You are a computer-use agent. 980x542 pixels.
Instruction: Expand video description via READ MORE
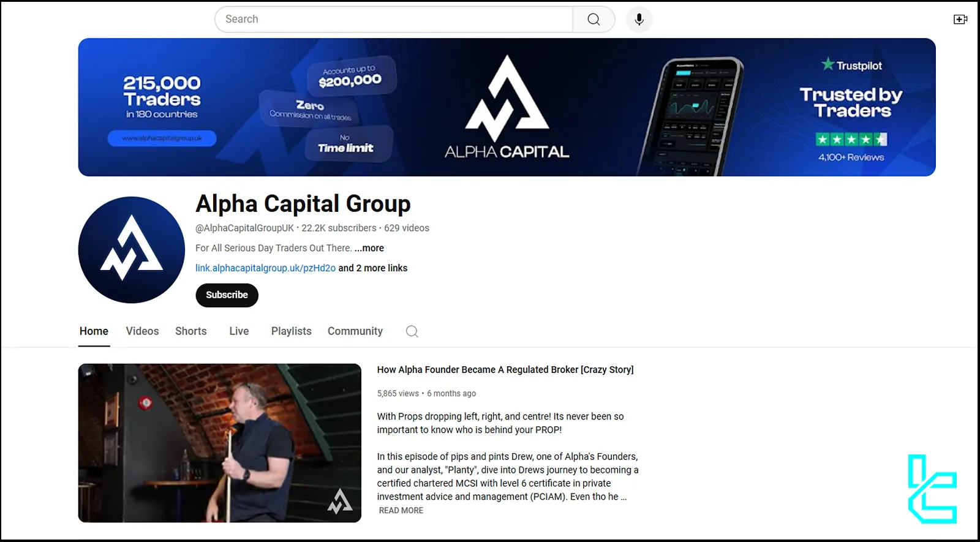point(401,510)
